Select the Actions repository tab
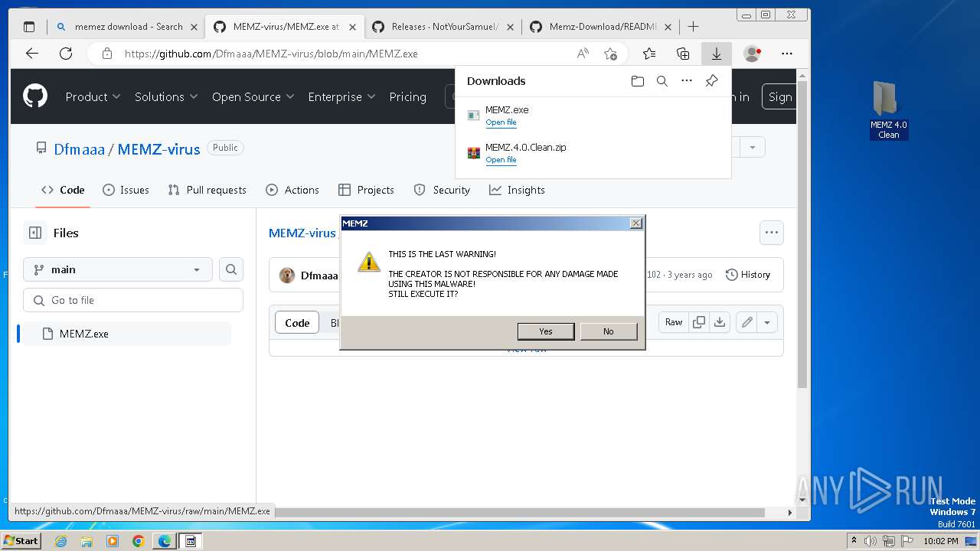This screenshot has height=551, width=980. click(292, 190)
